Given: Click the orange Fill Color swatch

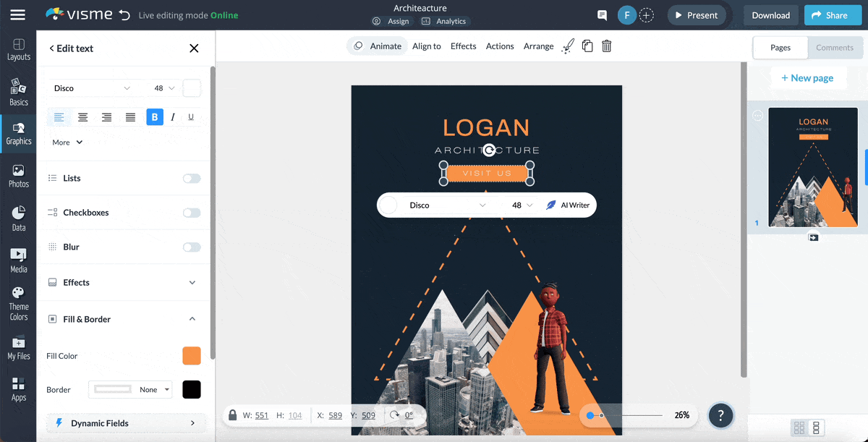Looking at the screenshot, I should pos(191,355).
